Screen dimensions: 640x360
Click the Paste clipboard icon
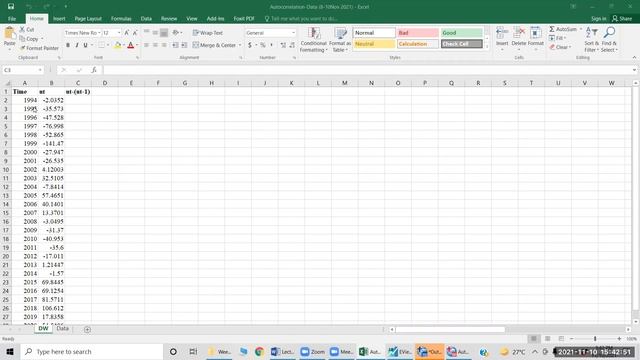[9, 34]
